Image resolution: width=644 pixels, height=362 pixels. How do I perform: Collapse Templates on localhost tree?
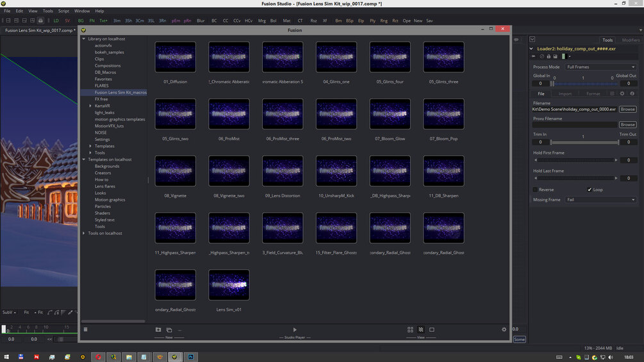click(x=84, y=160)
